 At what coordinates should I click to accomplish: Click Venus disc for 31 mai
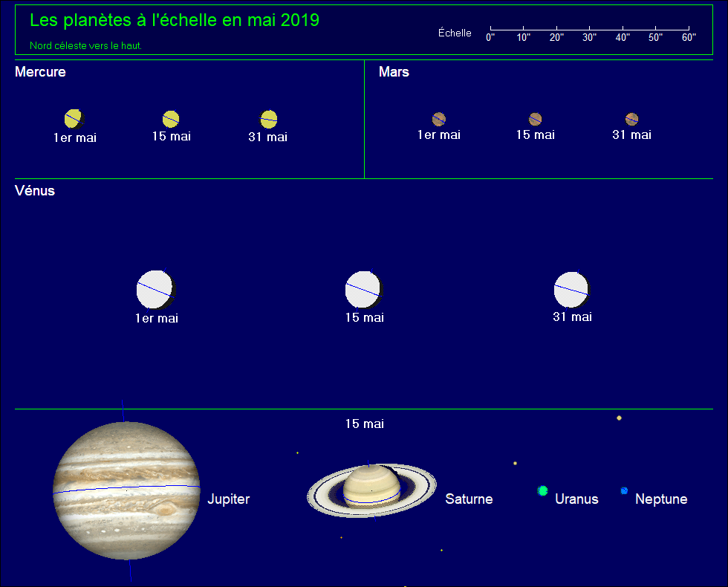tap(572, 290)
